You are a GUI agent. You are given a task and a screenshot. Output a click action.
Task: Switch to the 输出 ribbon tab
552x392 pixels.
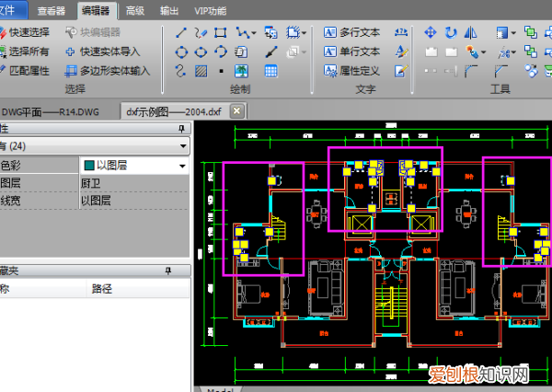tap(169, 11)
